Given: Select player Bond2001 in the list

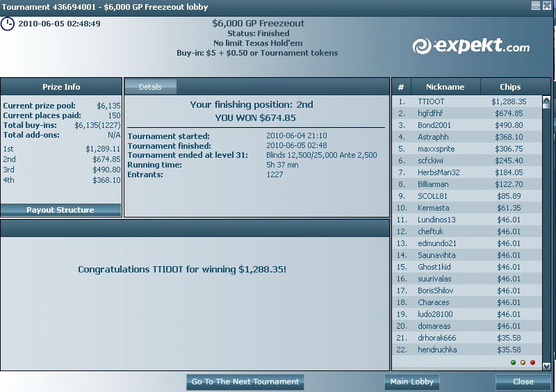Looking at the screenshot, I should (467, 125).
